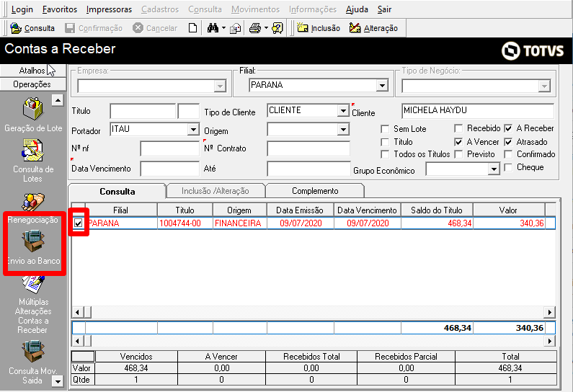The width and height of the screenshot is (573, 392).
Task: Expand the Tipo de Cliente dropdown
Action: tap(343, 111)
